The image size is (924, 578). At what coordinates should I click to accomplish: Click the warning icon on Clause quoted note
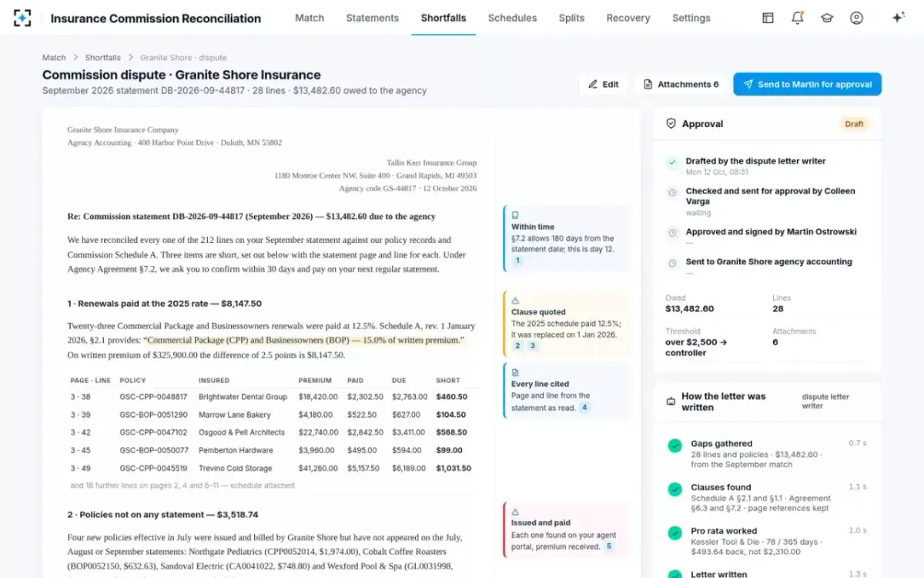point(515,301)
